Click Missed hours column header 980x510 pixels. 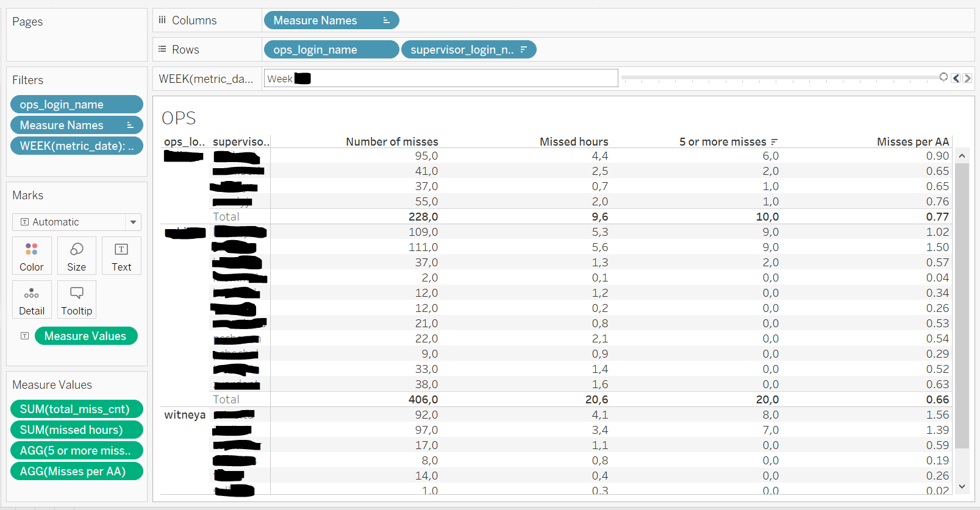574,141
